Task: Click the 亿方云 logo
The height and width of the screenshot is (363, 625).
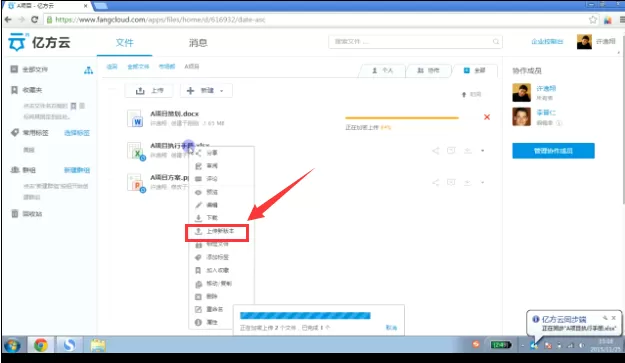Action: pos(39,42)
